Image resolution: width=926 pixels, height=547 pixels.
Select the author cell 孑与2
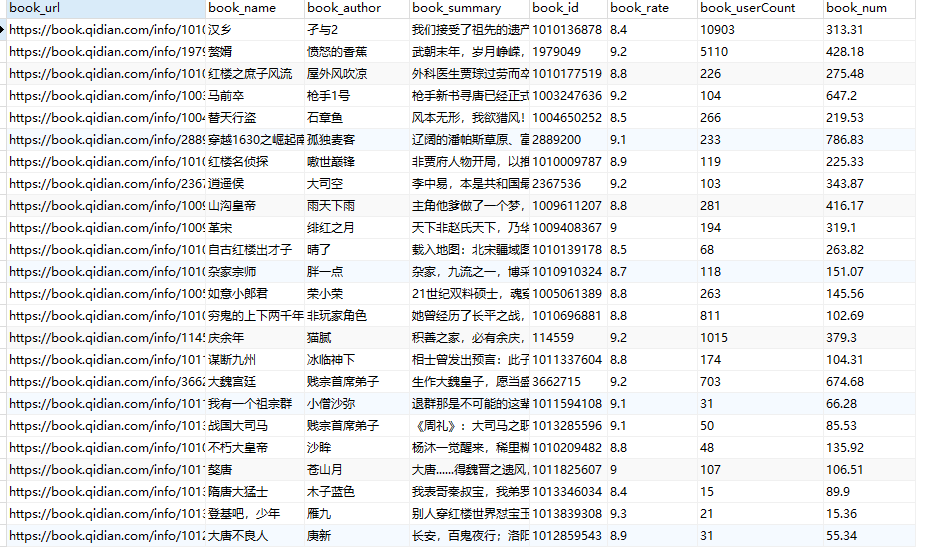[357, 30]
